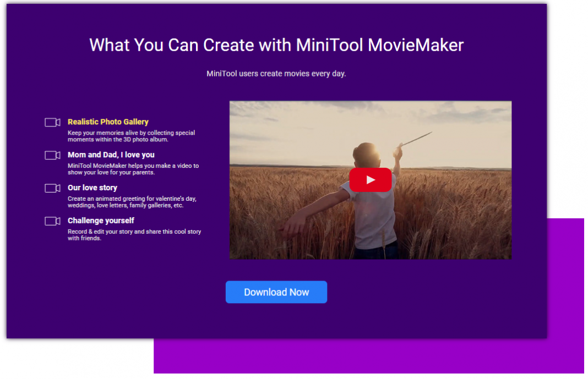Choose the Challenge yourself item
Viewport: 588px width, 379px height.
(101, 221)
